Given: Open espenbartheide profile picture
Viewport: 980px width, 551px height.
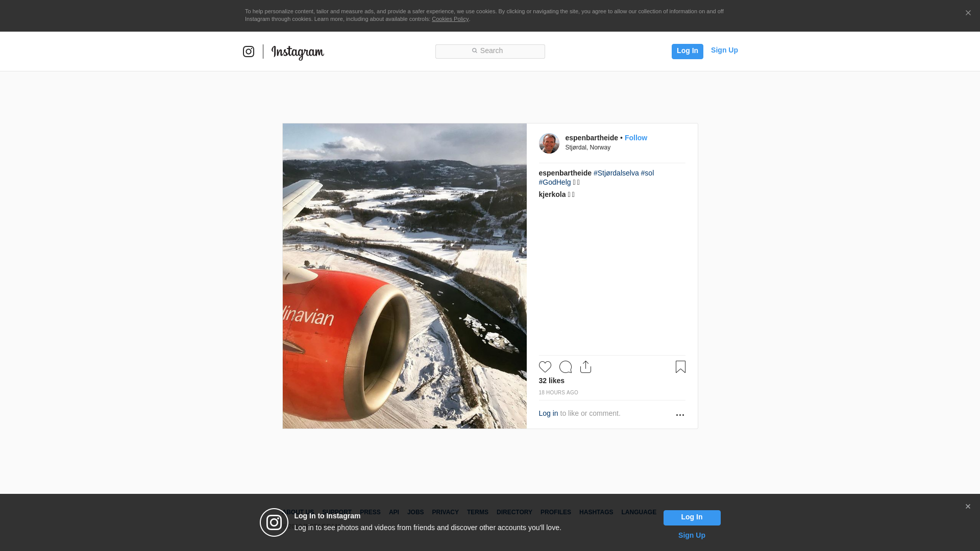Looking at the screenshot, I should pyautogui.click(x=549, y=143).
